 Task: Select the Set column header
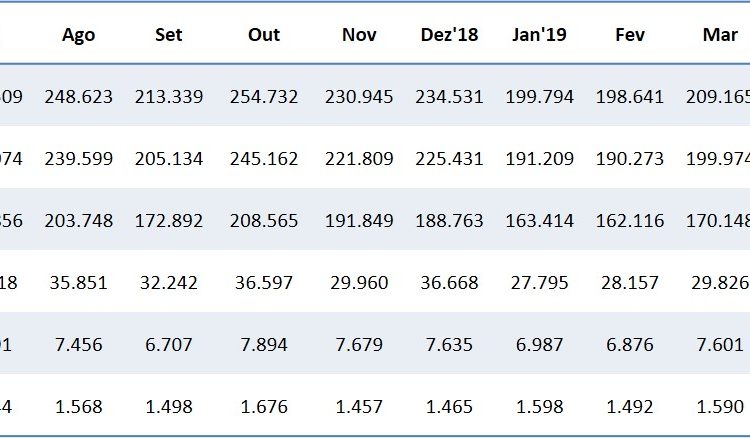point(168,35)
